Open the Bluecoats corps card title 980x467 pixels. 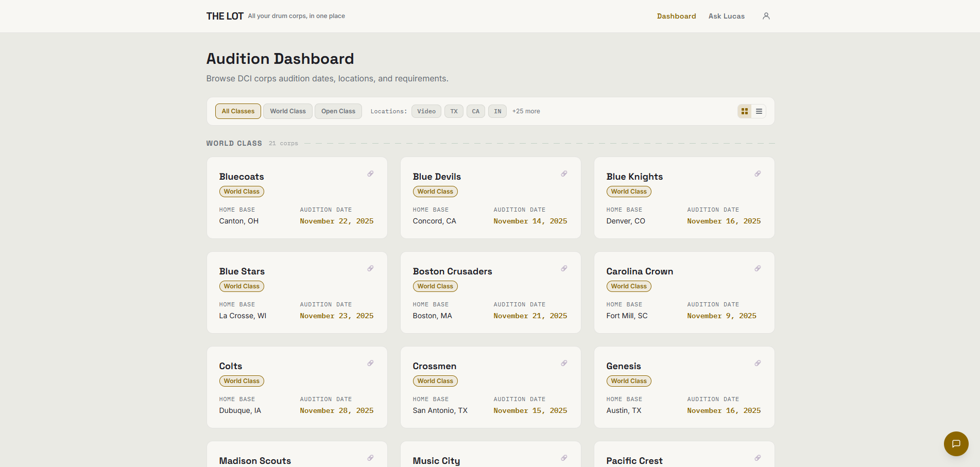(242, 177)
